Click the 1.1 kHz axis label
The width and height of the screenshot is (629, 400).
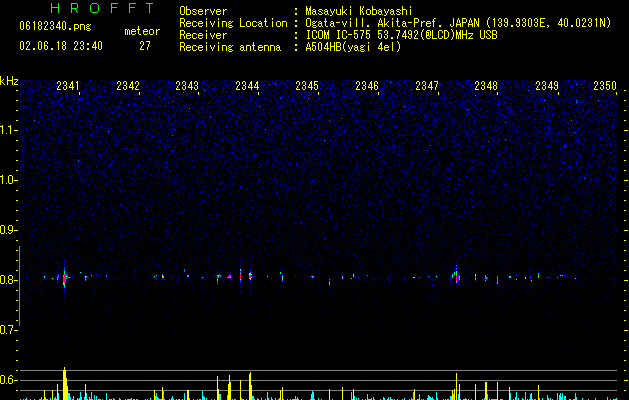tap(8, 130)
